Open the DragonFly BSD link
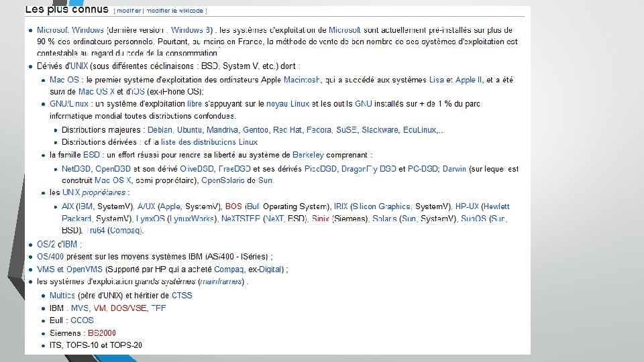 pyautogui.click(x=369, y=169)
